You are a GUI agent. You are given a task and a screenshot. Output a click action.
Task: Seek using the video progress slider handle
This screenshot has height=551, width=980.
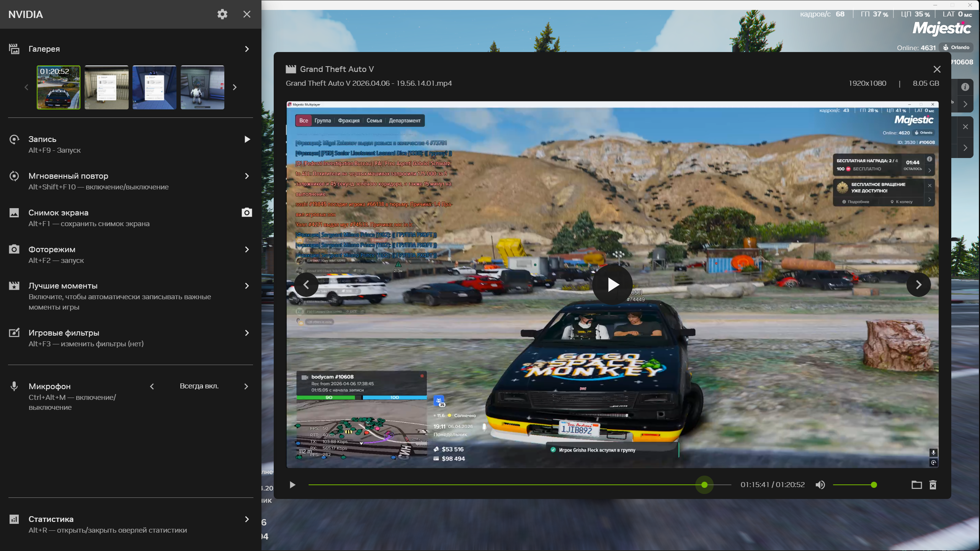(x=704, y=485)
